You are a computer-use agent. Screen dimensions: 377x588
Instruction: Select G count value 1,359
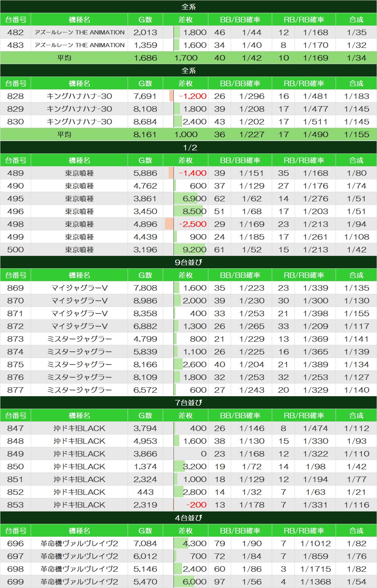[x=145, y=45]
